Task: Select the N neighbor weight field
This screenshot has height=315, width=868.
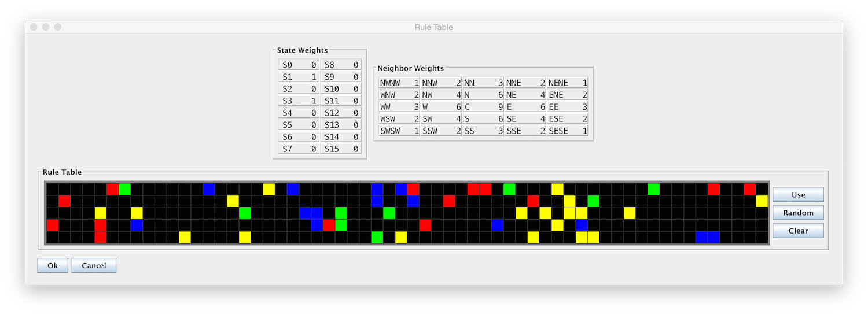Action: click(x=483, y=95)
